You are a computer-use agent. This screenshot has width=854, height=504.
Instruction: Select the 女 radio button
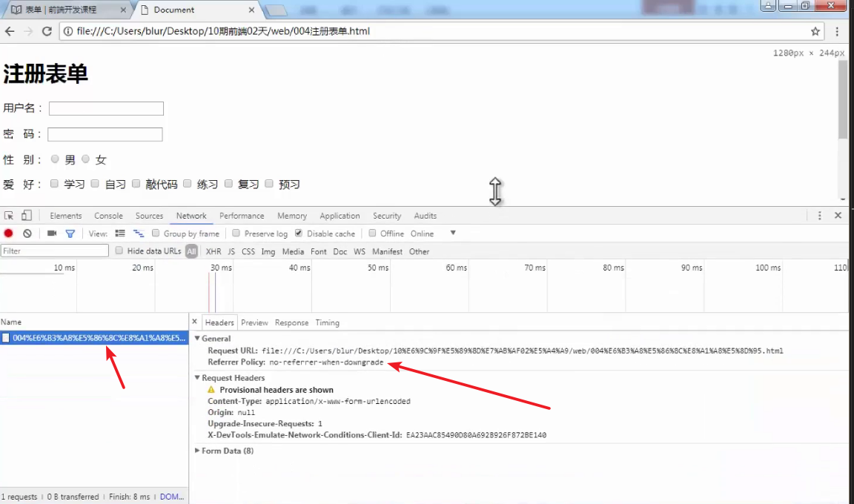pos(85,159)
